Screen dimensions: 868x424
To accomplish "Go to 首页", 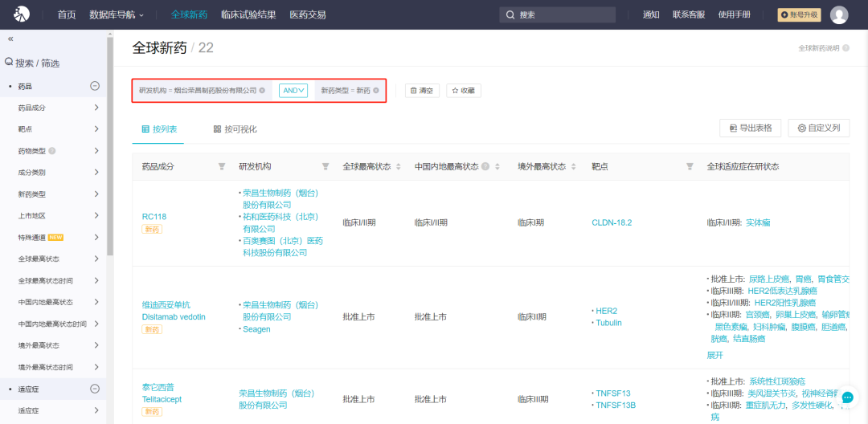I will (67, 15).
